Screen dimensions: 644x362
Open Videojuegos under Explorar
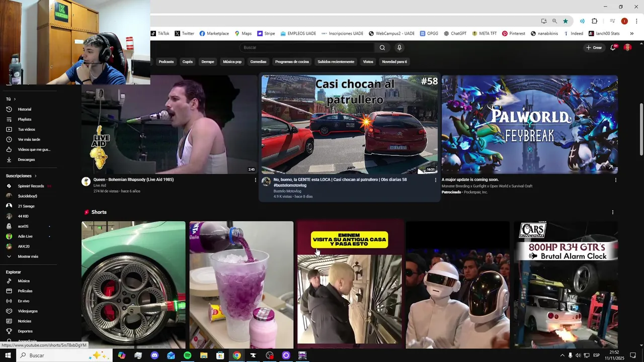28,311
